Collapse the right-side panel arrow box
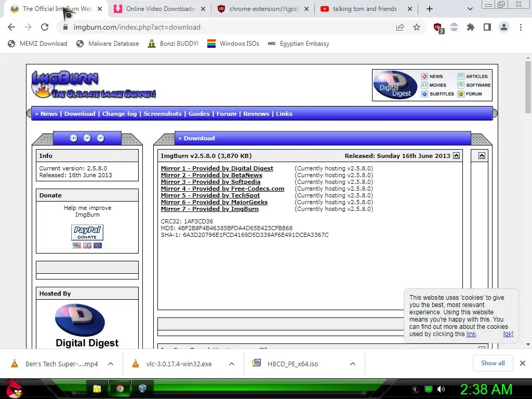This screenshot has height=399, width=532. click(x=482, y=156)
